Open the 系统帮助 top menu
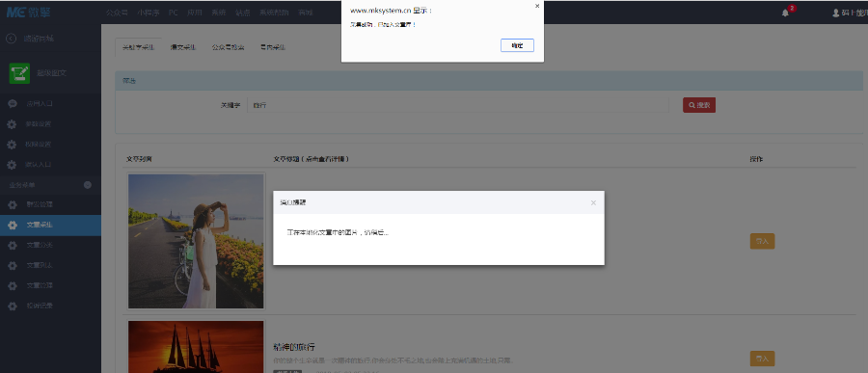 pos(274,13)
